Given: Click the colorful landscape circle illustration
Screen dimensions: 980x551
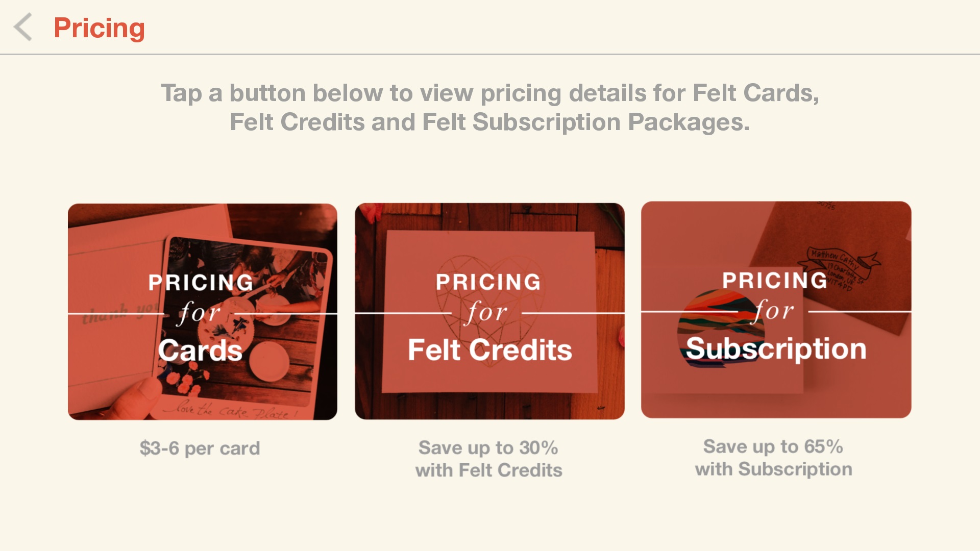Looking at the screenshot, I should 720,327.
